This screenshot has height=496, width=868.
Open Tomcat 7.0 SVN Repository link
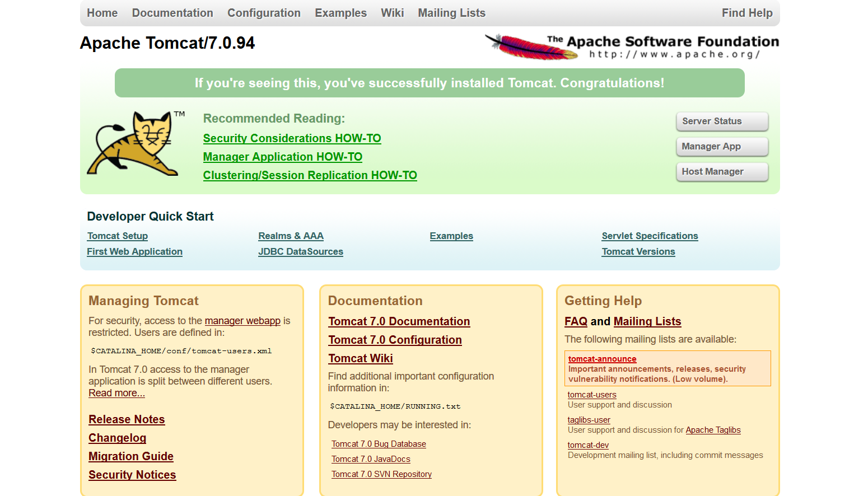click(381, 474)
